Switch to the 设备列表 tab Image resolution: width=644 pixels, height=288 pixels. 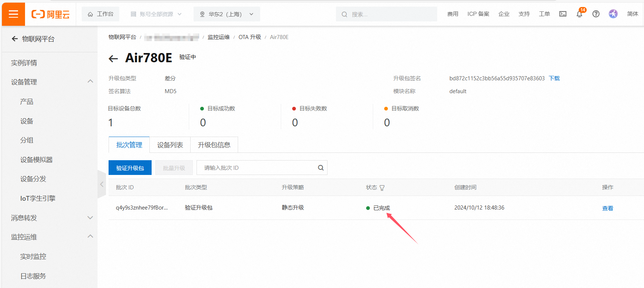pos(170,145)
